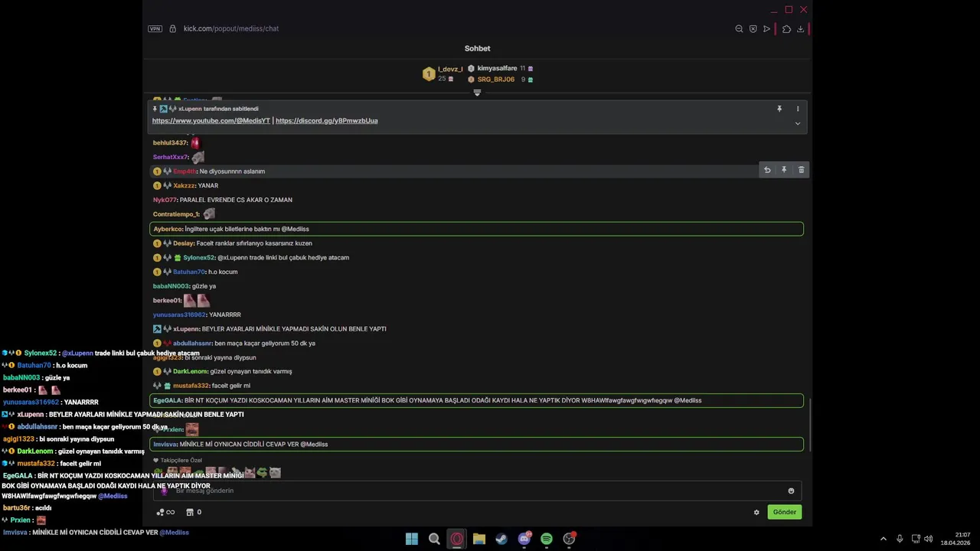Click username Nyk077 in chat

coord(165,201)
